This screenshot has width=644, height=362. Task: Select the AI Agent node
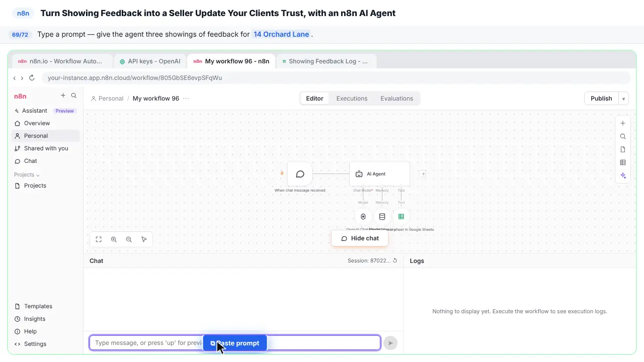[x=379, y=174]
